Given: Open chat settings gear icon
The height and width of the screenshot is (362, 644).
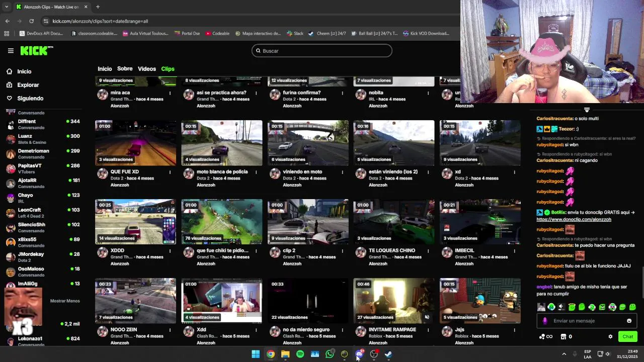Looking at the screenshot, I should point(610,336).
